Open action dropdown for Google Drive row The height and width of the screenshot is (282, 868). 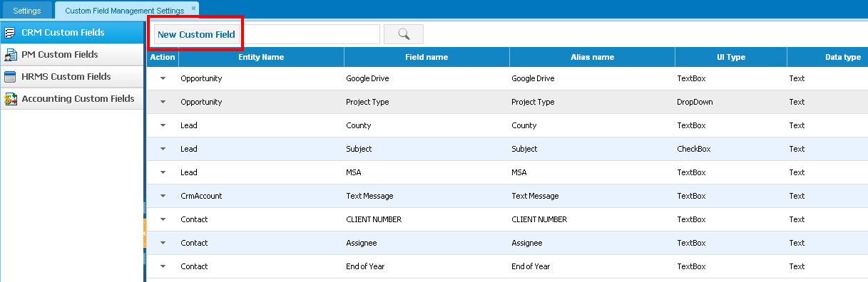coord(163,78)
